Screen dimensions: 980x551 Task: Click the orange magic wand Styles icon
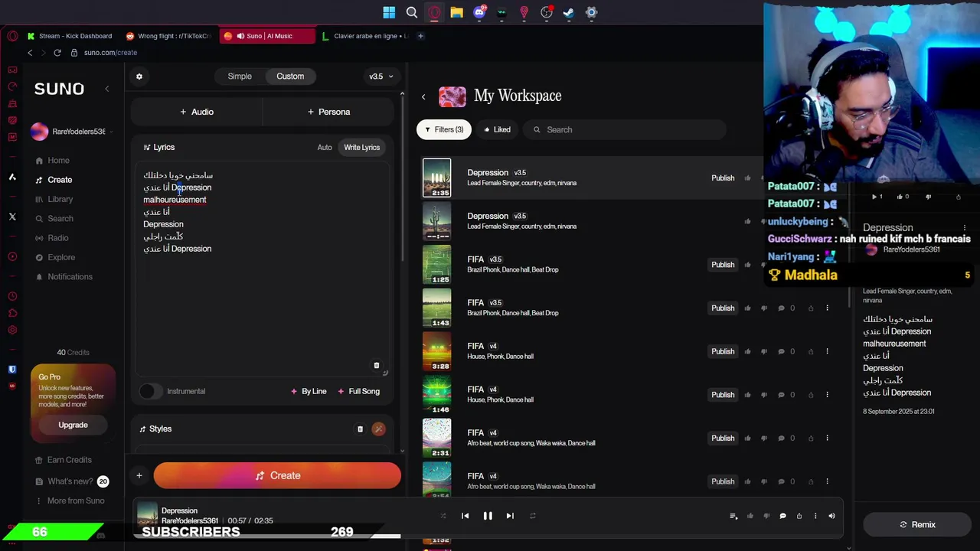(x=378, y=429)
